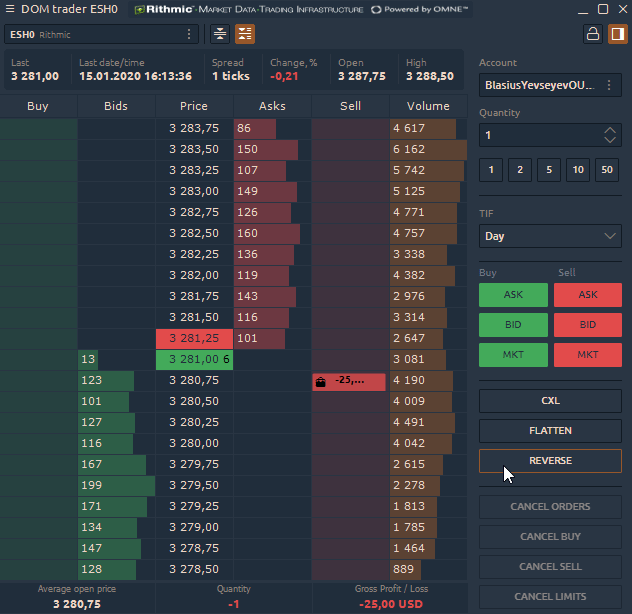The width and height of the screenshot is (632, 614).
Task: Click the green Buy BID button
Action: (513, 325)
